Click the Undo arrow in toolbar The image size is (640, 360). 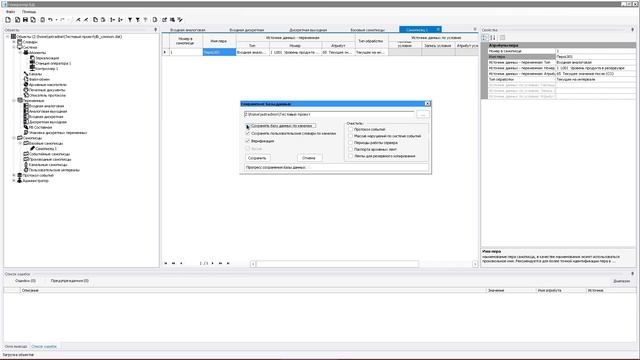click(50, 20)
